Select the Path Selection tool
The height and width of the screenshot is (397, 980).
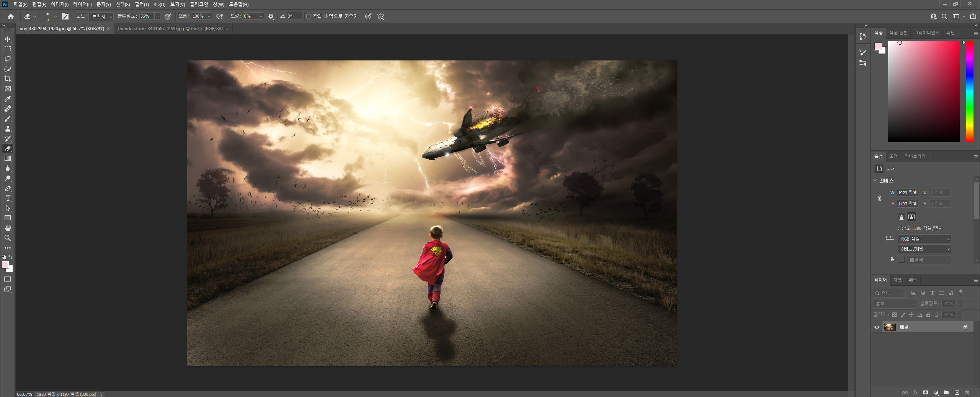(8, 208)
